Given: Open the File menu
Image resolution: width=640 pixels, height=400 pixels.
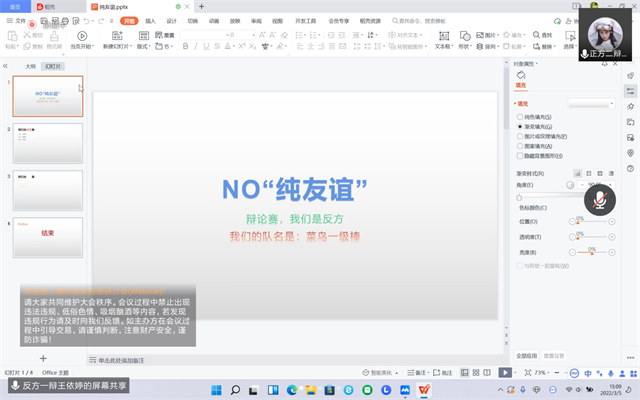Looking at the screenshot, I should pyautogui.click(x=16, y=21).
